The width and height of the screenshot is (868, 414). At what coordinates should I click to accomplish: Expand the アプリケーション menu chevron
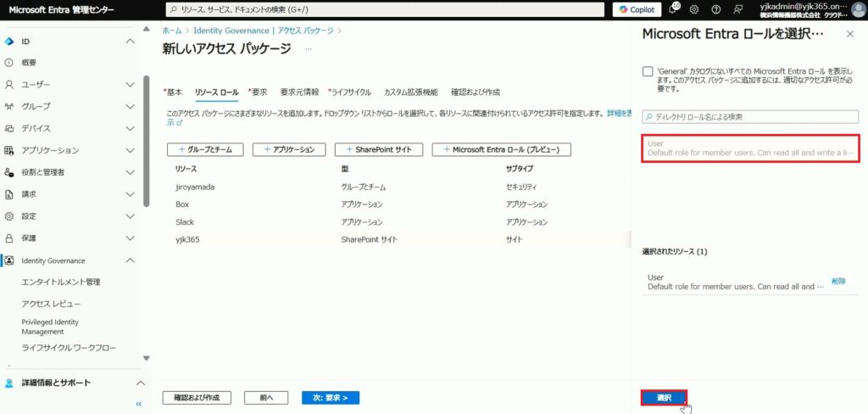click(130, 150)
